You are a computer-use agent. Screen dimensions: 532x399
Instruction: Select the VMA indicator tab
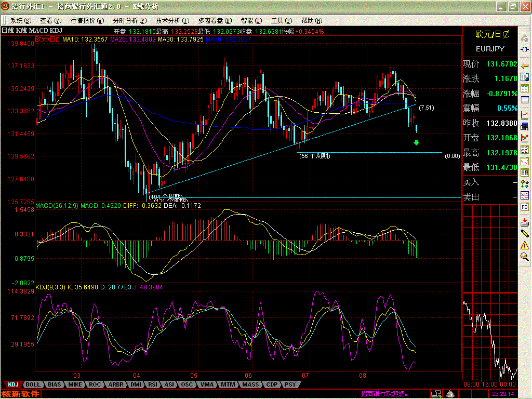pyautogui.click(x=207, y=384)
